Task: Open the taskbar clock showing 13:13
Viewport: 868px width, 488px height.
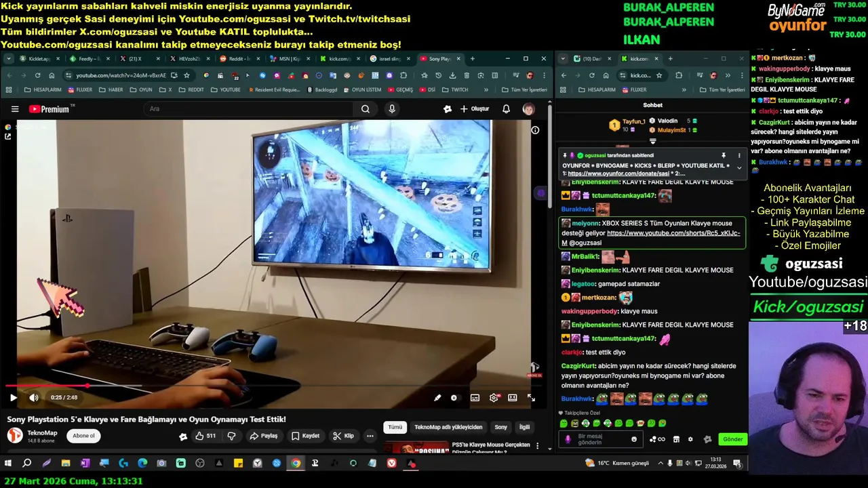Action: tap(716, 464)
